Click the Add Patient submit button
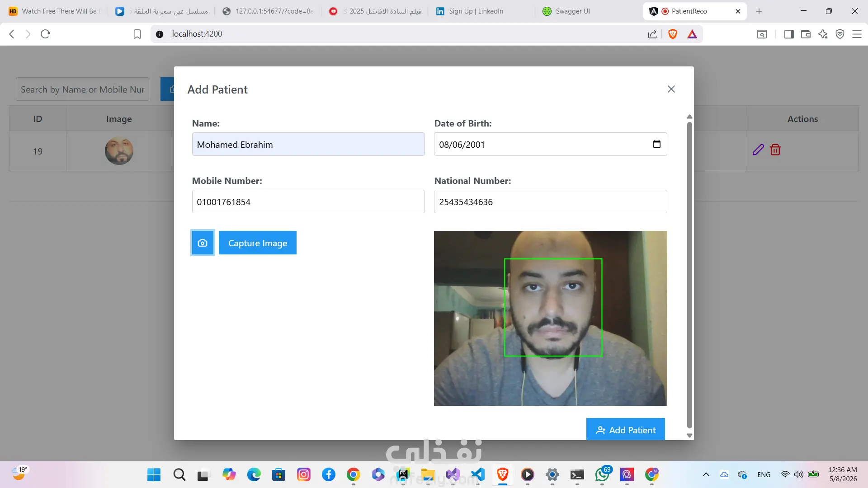This screenshot has height=488, width=868. (x=626, y=429)
